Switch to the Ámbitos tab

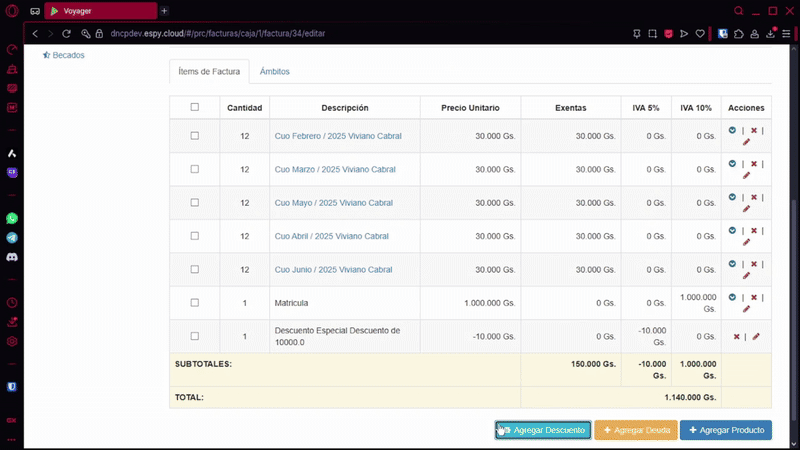click(x=274, y=72)
